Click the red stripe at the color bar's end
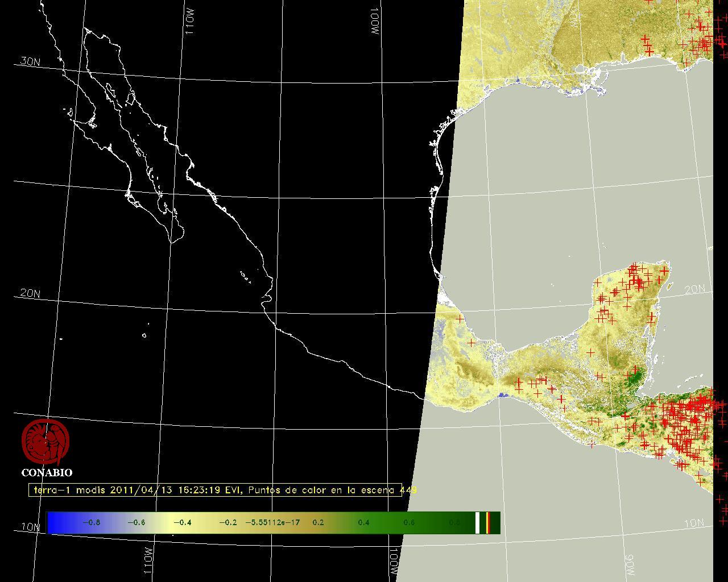728x582 pixels. pos(488,523)
